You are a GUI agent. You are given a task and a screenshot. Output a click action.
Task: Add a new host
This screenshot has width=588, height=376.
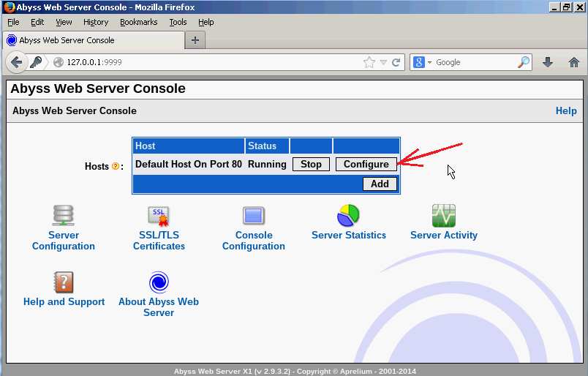tap(380, 184)
